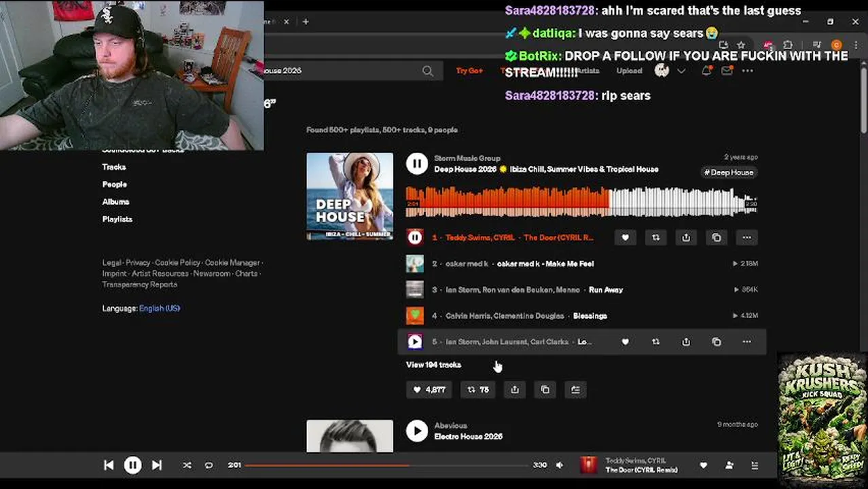
Task: Click the search magnifier icon
Action: [427, 71]
